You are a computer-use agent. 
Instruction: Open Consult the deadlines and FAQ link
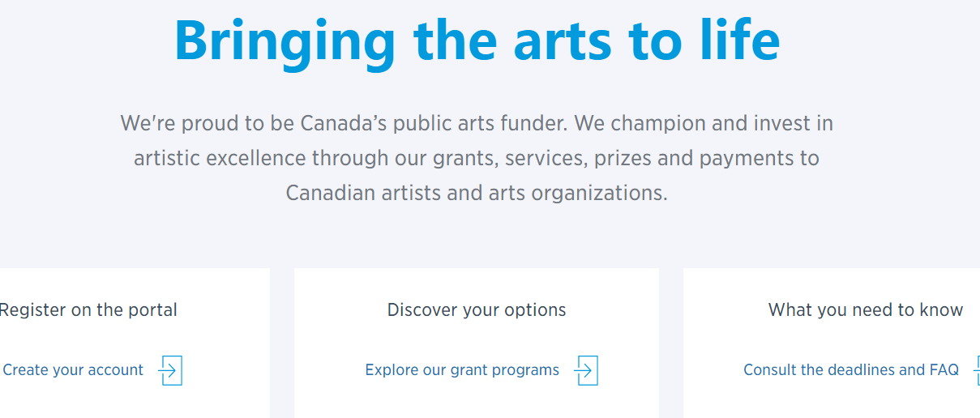851,370
